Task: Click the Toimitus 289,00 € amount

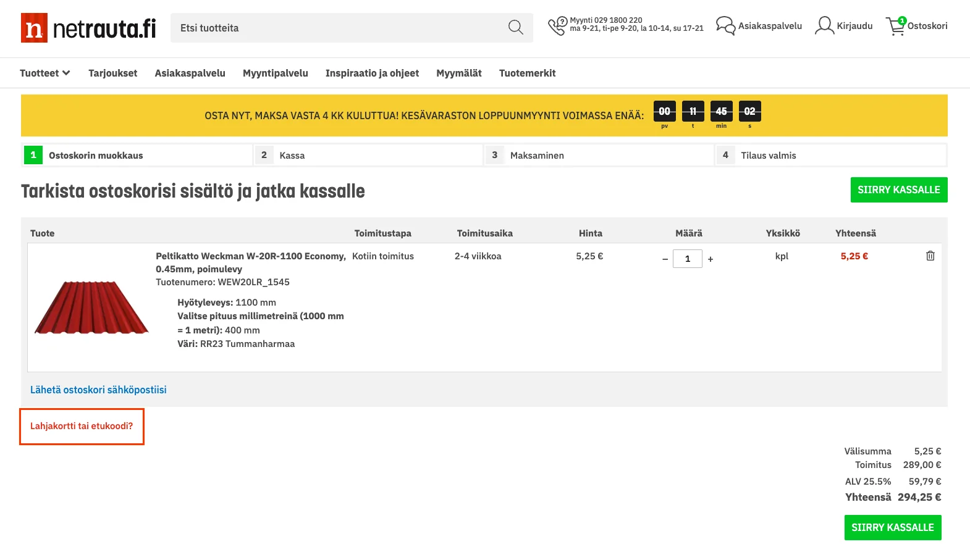Action: (x=922, y=465)
